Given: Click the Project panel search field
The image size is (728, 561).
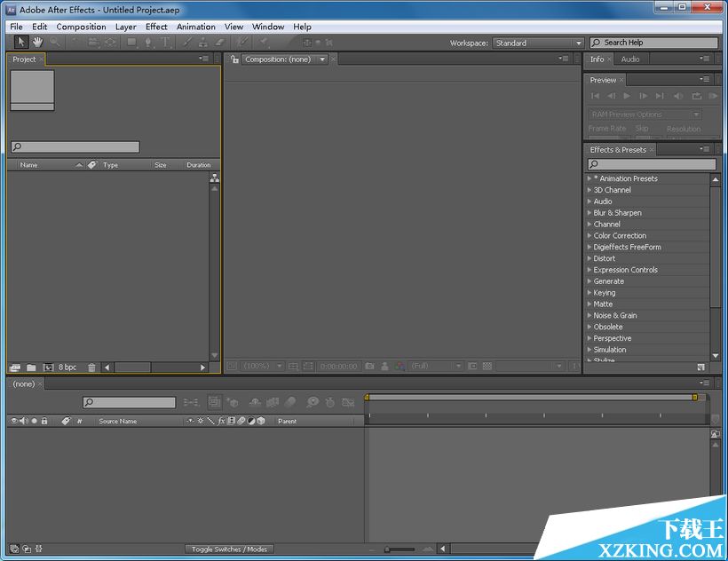Looking at the screenshot, I should click(75, 147).
